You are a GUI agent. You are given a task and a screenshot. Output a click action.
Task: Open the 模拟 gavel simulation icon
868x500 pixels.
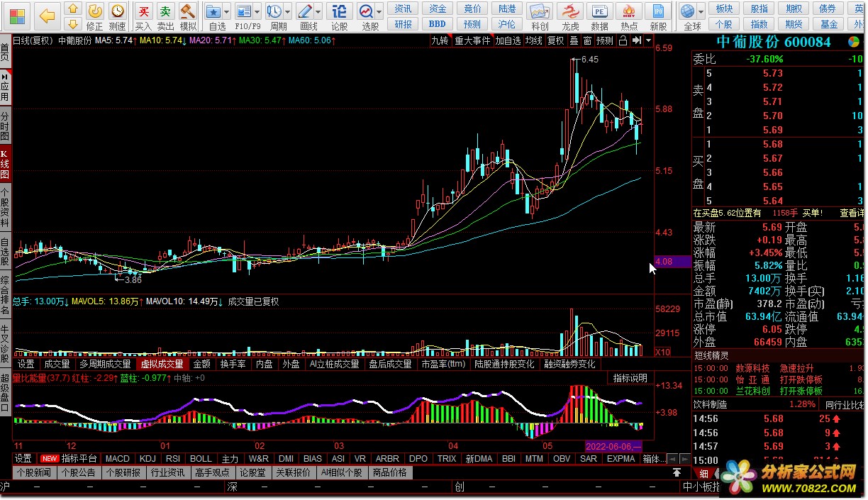(x=188, y=11)
